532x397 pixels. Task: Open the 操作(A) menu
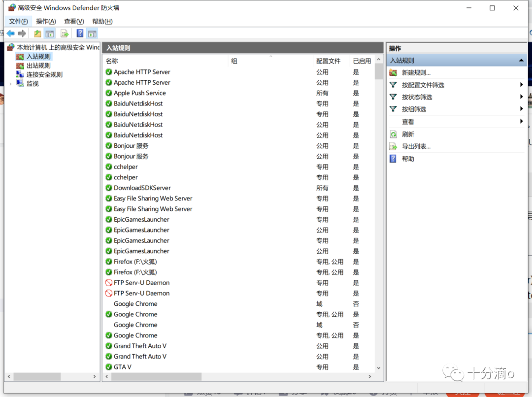click(46, 21)
